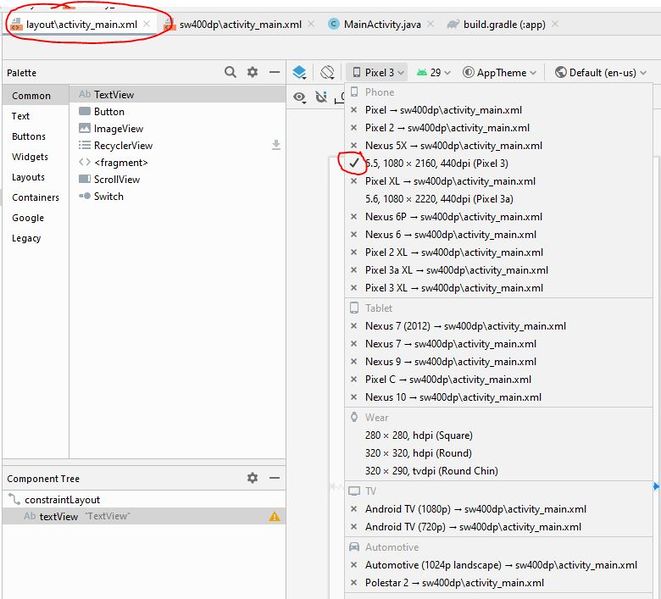
Task: Open Component Tree settings gear
Action: [252, 478]
